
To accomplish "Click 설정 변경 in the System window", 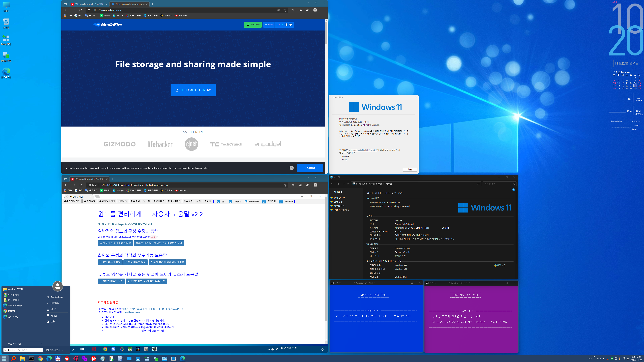I will click(x=500, y=265).
